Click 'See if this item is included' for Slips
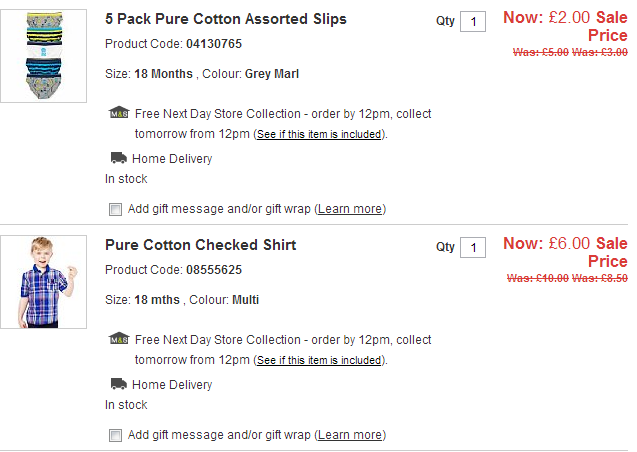This screenshot has height=452, width=637. pos(319,134)
